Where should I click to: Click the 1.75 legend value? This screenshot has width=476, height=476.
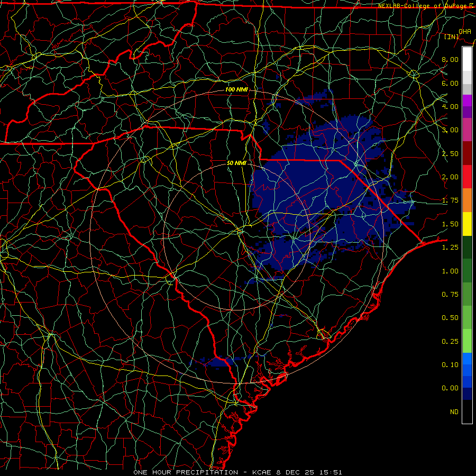(x=450, y=200)
